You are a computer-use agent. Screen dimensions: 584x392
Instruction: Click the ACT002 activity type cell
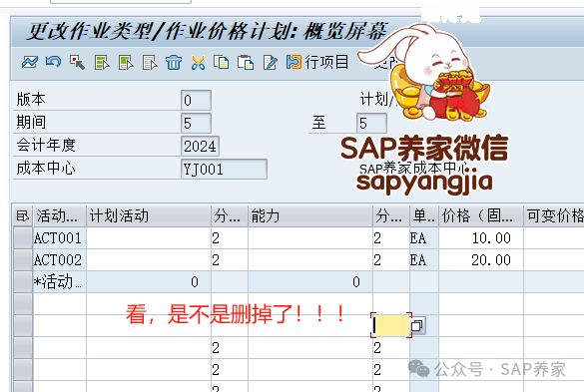point(60,260)
